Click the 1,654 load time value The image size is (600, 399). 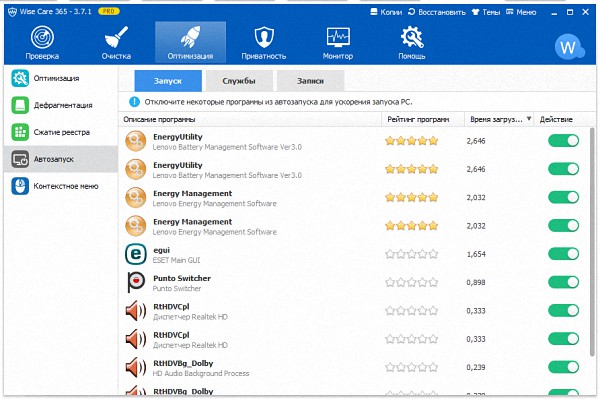click(476, 254)
